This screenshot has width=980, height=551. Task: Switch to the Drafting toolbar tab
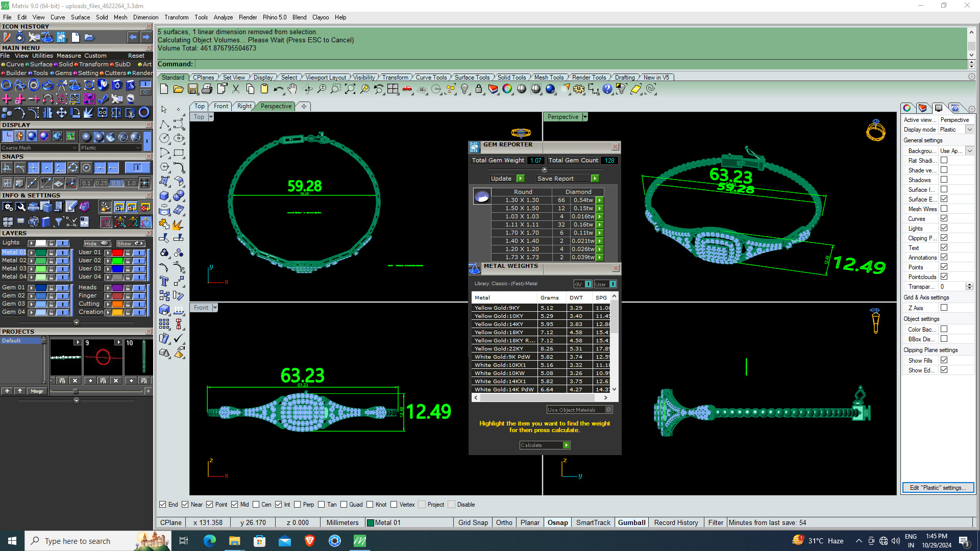625,78
